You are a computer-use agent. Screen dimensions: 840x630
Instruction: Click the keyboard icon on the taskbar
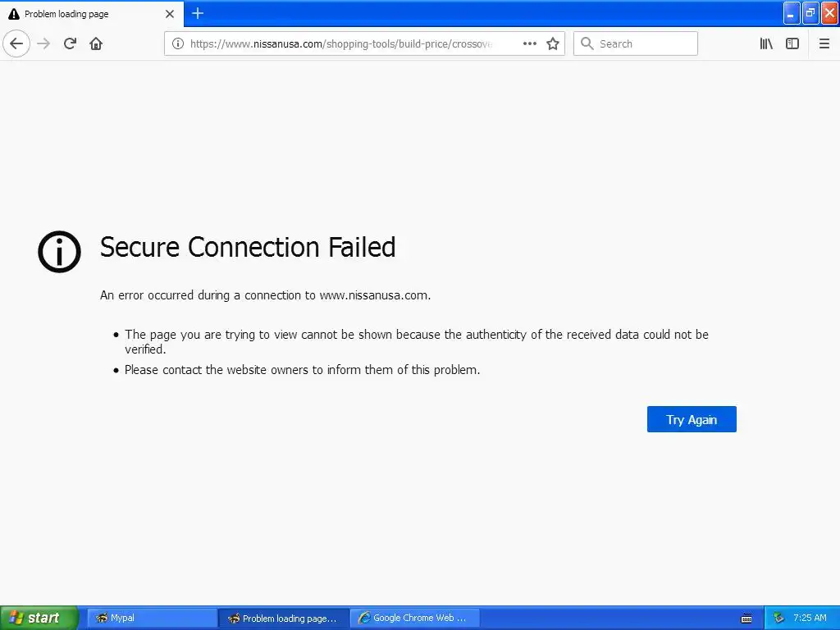746,618
